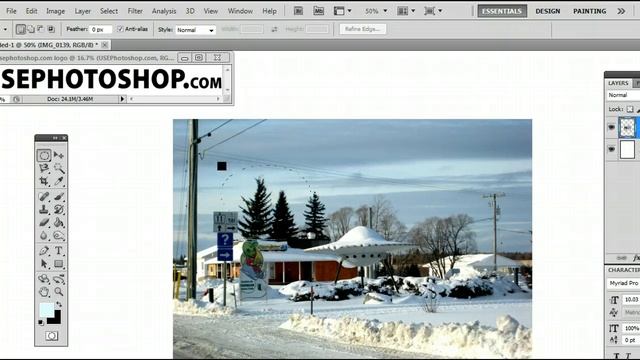The height and width of the screenshot is (360, 640).
Task: Switch to the IMG_0139 document tab
Action: pyautogui.click(x=49, y=44)
